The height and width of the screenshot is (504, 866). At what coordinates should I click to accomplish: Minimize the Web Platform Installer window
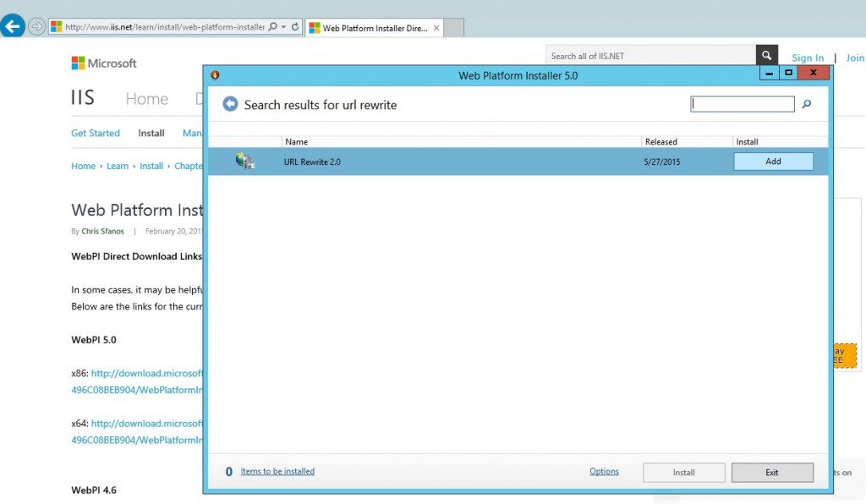pyautogui.click(x=769, y=73)
